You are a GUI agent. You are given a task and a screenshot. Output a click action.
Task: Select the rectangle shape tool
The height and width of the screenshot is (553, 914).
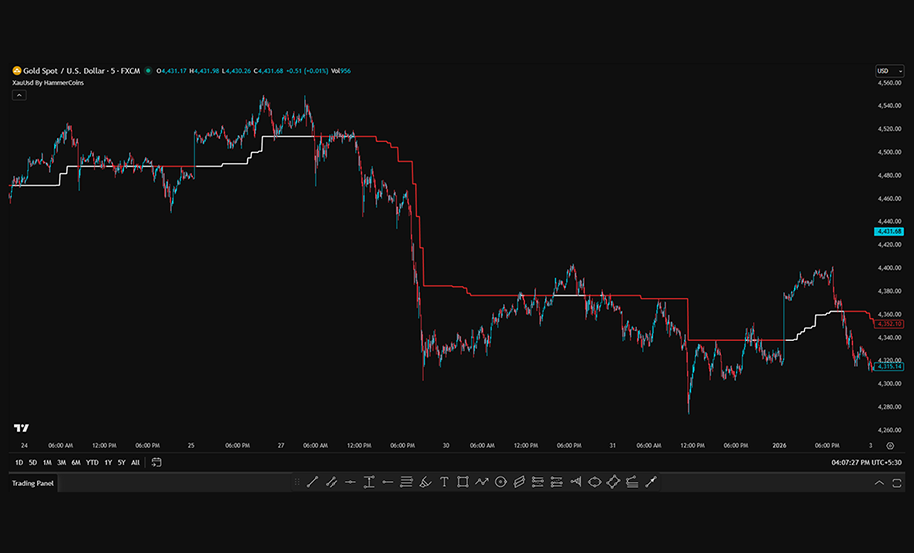pos(463,482)
